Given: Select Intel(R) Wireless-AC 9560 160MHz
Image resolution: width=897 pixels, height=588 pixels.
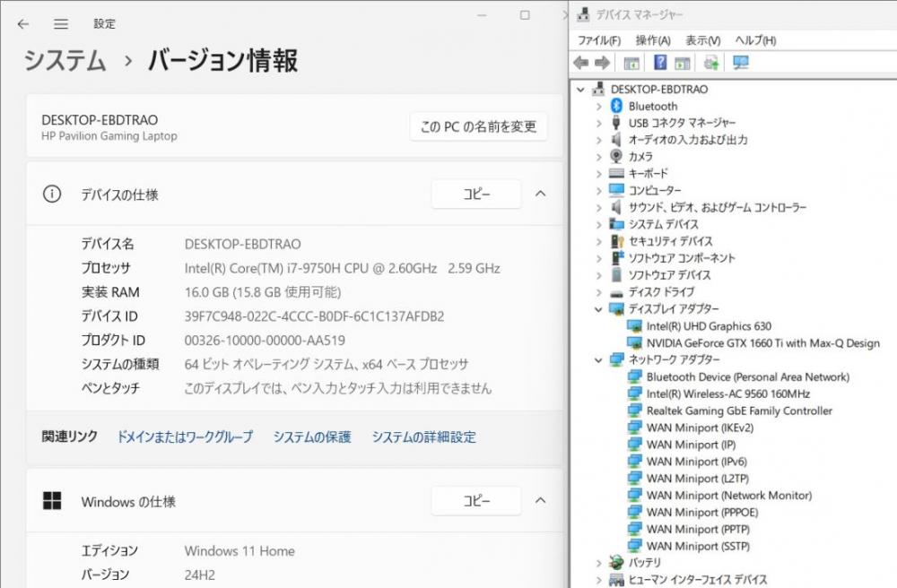Looking at the screenshot, I should [x=727, y=393].
